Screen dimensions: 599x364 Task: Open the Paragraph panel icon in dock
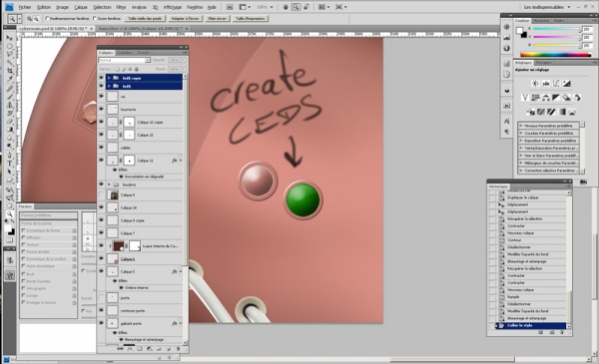506,132
